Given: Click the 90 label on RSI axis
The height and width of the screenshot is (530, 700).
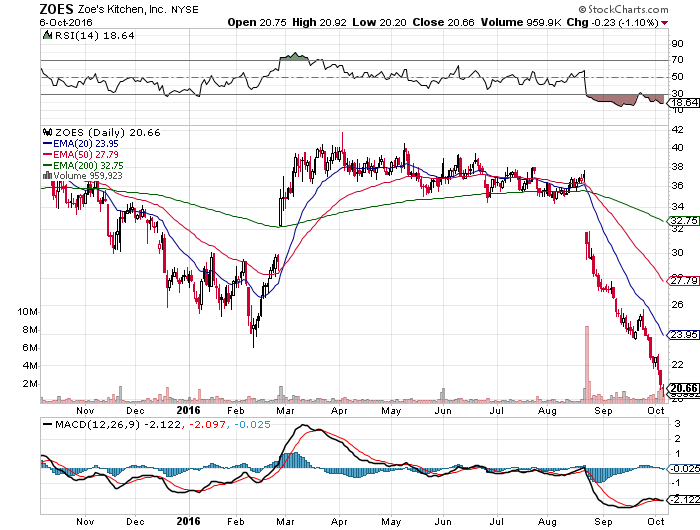Looking at the screenshot, I should (x=677, y=44).
